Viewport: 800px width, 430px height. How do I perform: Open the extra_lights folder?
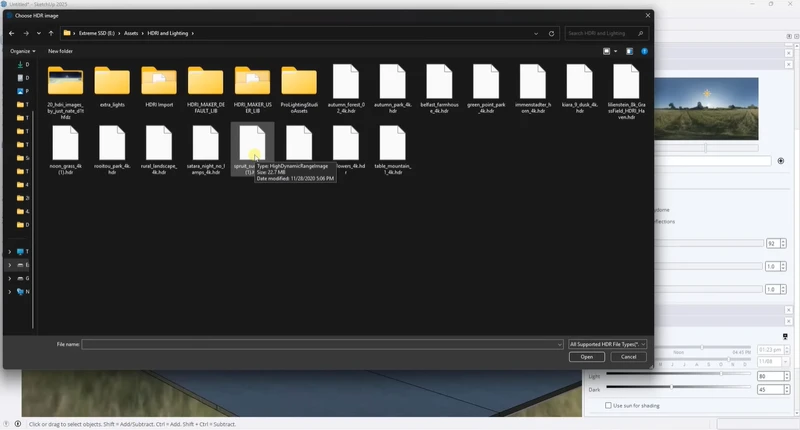pos(112,90)
